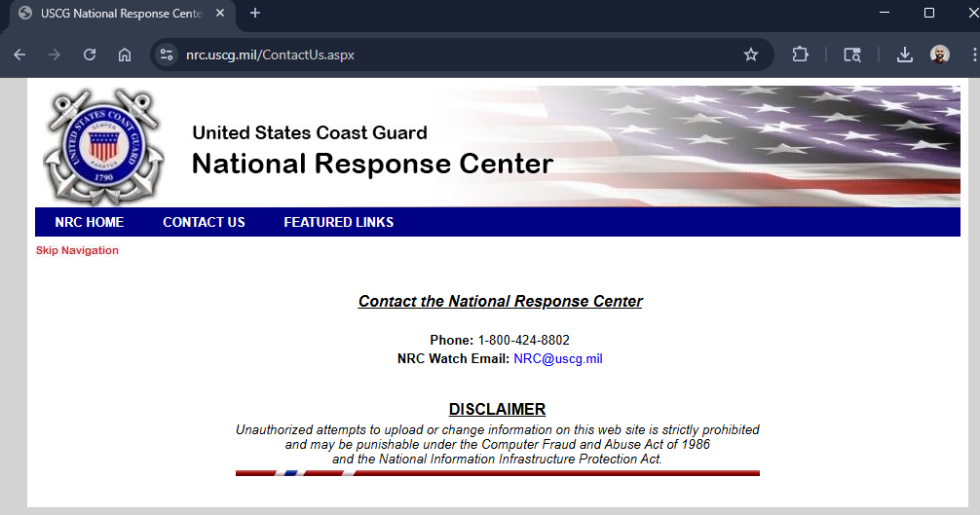Image resolution: width=980 pixels, height=515 pixels.
Task: Click the Contact the National Response Center heading
Action: coord(500,302)
